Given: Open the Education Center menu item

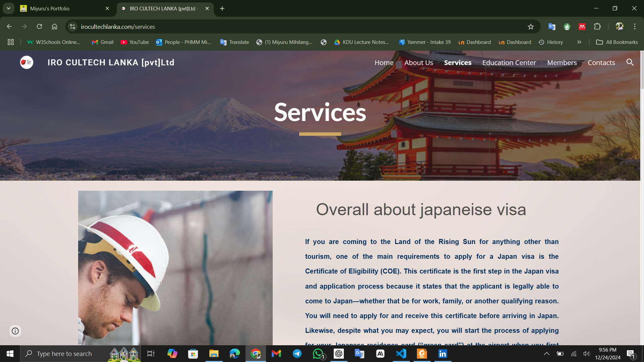Looking at the screenshot, I should click(x=509, y=63).
